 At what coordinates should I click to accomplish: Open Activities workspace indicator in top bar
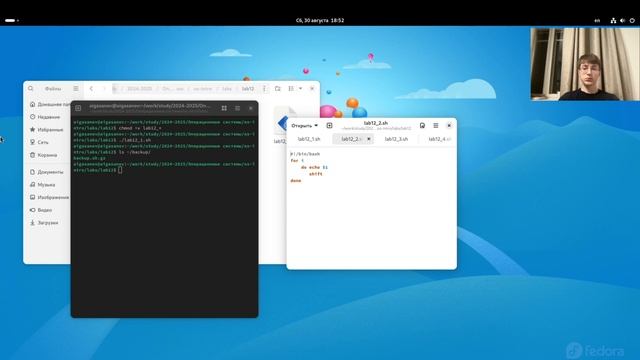point(12,20)
